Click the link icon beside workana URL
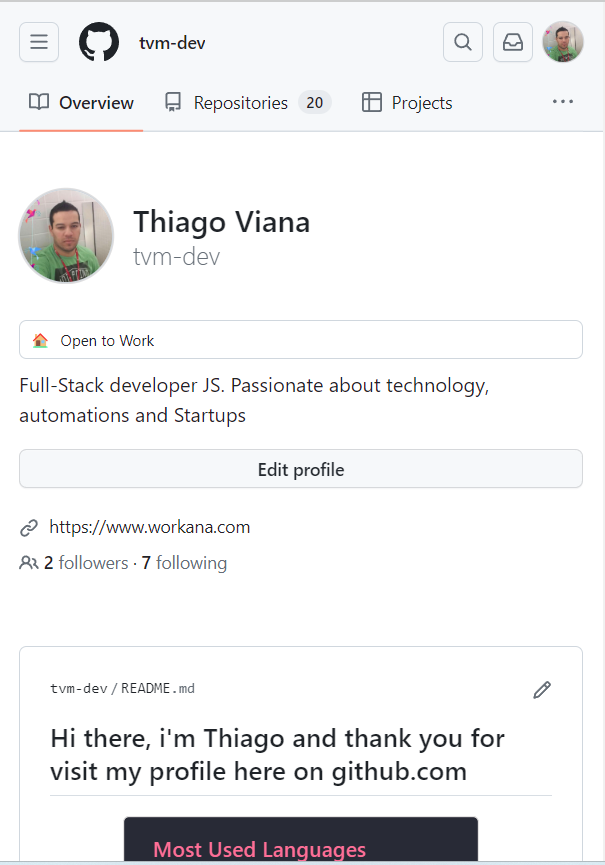The height and width of the screenshot is (865, 605). coord(29,527)
